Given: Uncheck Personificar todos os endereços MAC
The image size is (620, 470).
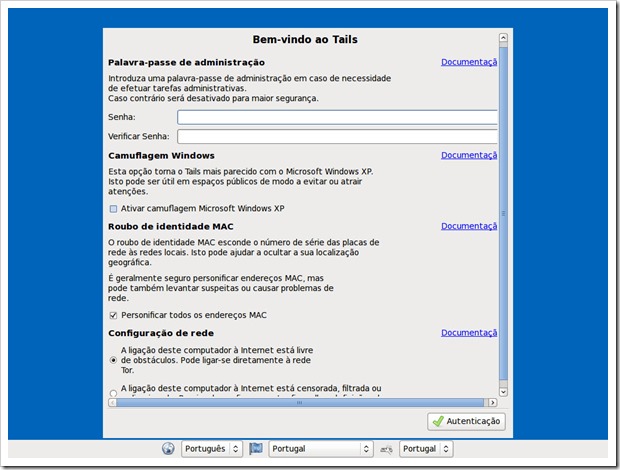Looking at the screenshot, I should pos(113,315).
